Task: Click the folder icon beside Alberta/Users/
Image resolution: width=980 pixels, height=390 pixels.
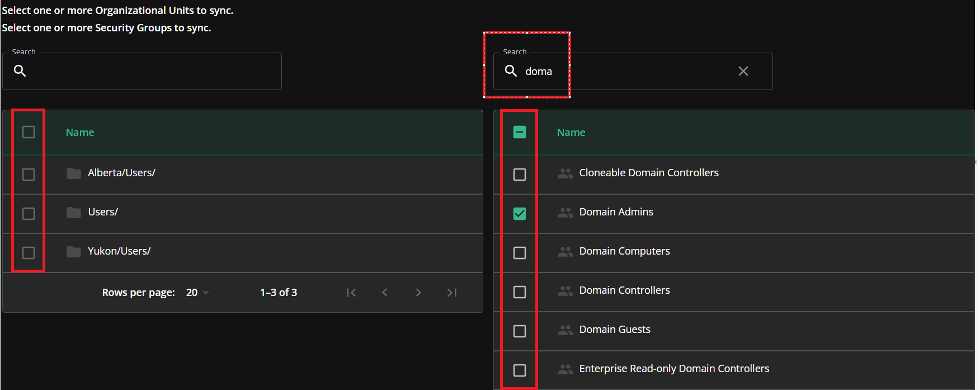Action: point(74,173)
